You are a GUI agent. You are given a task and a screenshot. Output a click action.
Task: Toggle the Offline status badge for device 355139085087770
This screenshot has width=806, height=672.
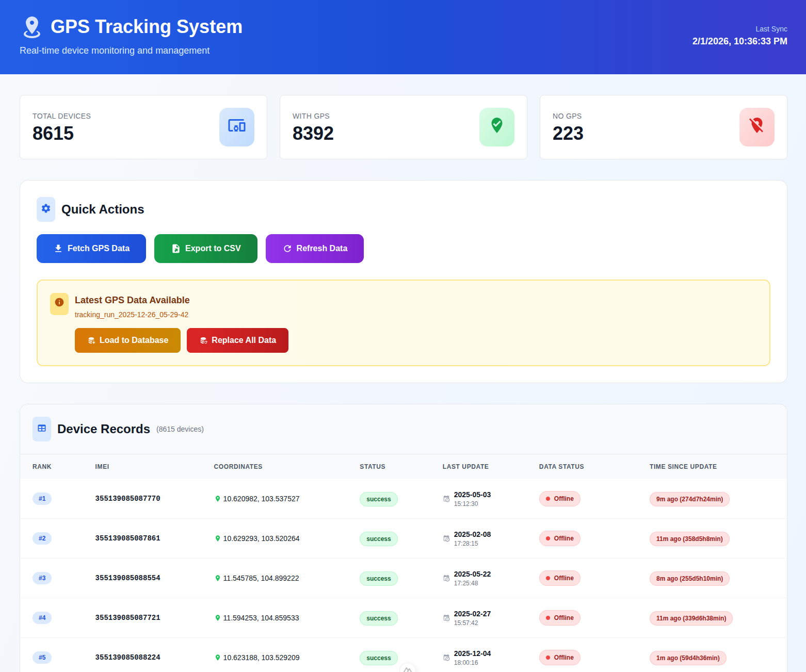coord(559,499)
